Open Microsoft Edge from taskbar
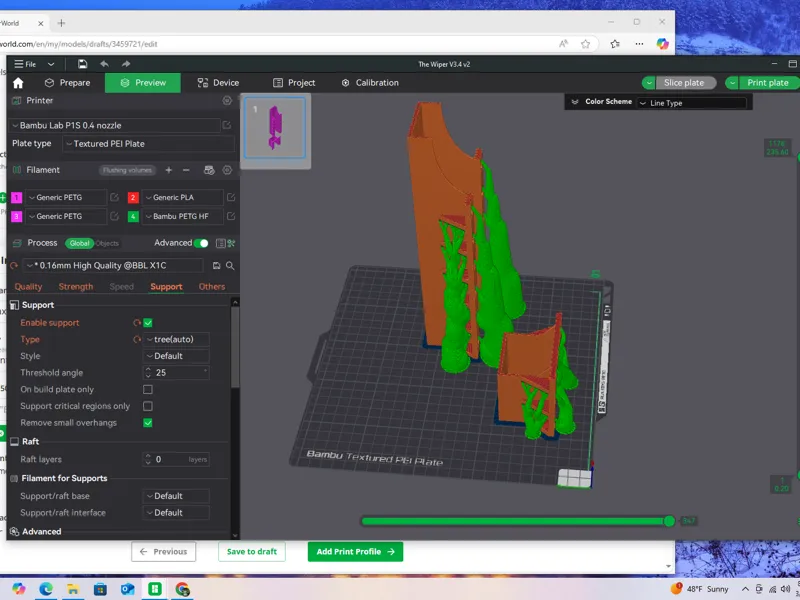The width and height of the screenshot is (800, 600). click(46, 589)
